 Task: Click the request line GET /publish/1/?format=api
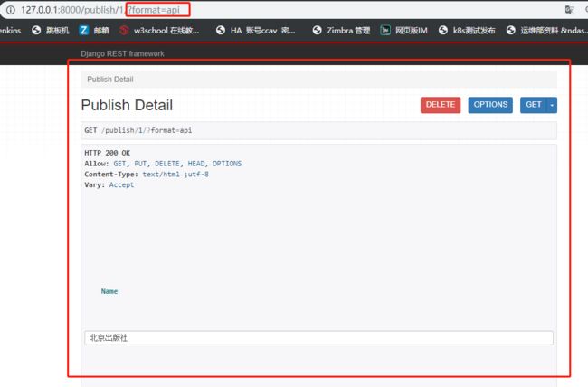pos(138,130)
